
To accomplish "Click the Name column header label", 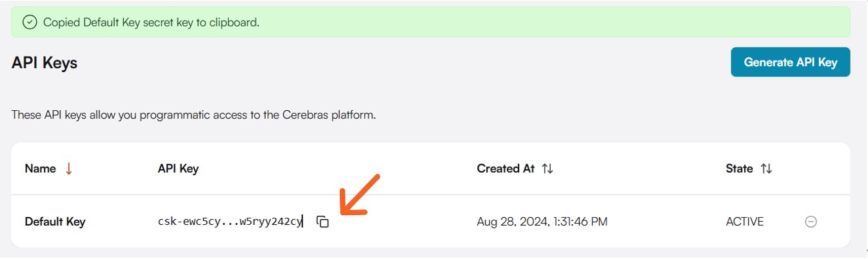I will [x=40, y=169].
